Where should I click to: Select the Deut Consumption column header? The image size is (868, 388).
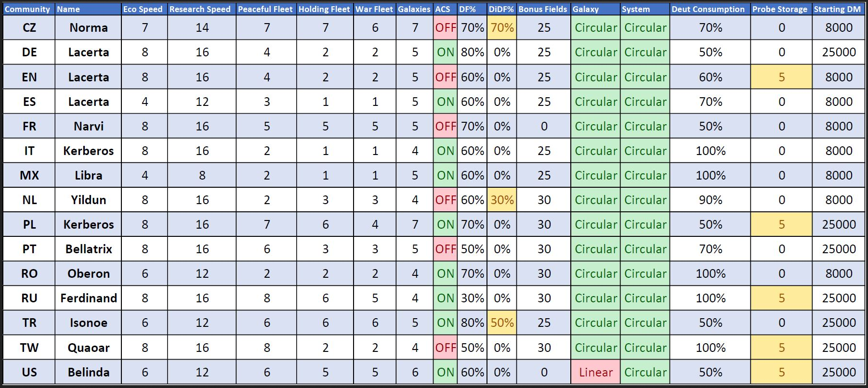[708, 9]
